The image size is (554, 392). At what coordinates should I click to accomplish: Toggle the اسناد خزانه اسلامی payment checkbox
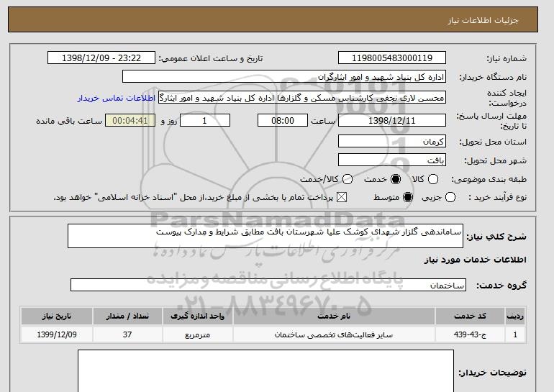click(x=341, y=197)
